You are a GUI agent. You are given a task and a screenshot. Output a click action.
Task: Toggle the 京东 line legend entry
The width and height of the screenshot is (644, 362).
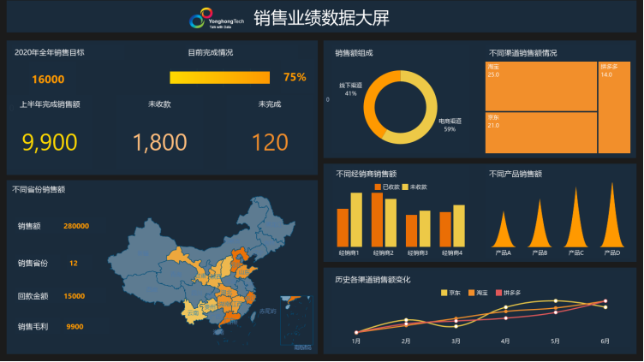click(450, 293)
